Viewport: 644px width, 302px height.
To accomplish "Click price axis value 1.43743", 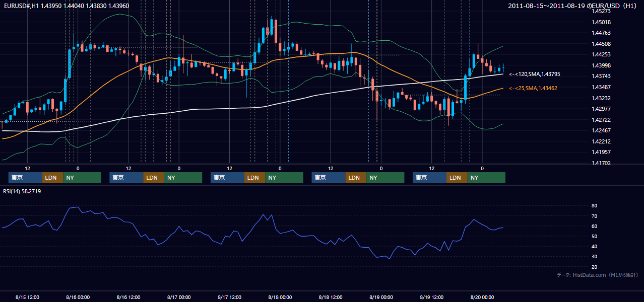I will [601, 76].
